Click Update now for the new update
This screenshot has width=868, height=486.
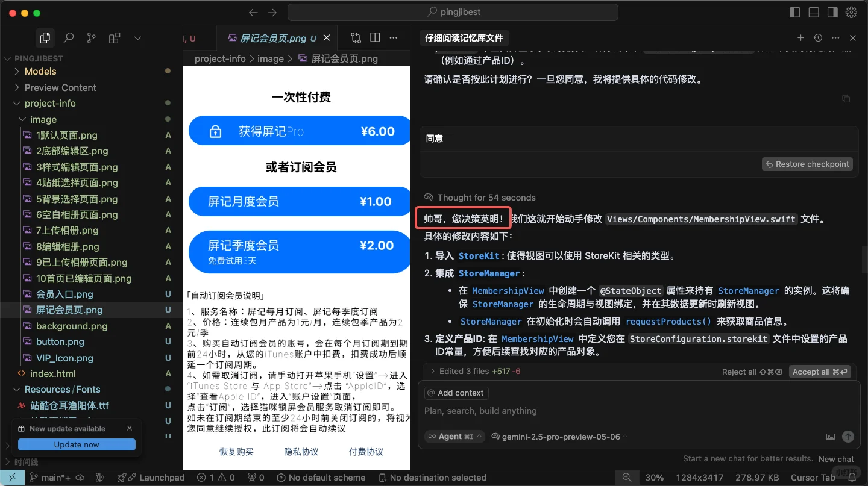(77, 444)
